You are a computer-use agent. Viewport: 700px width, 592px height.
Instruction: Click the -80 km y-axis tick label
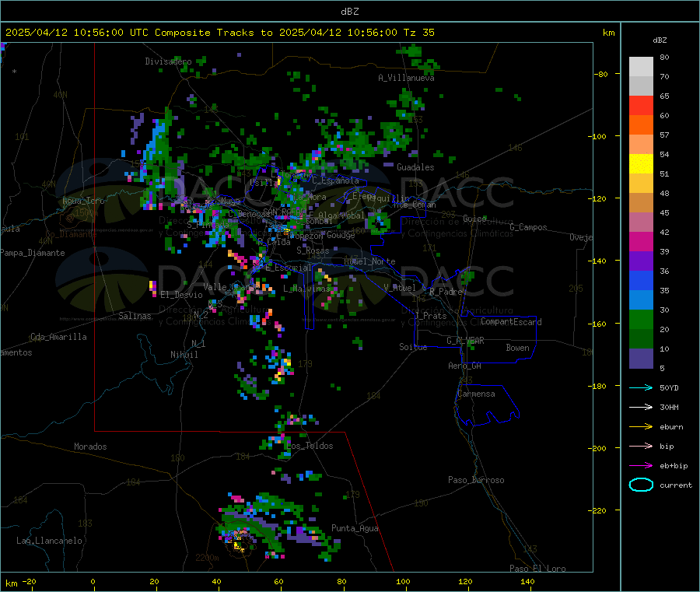[600, 74]
